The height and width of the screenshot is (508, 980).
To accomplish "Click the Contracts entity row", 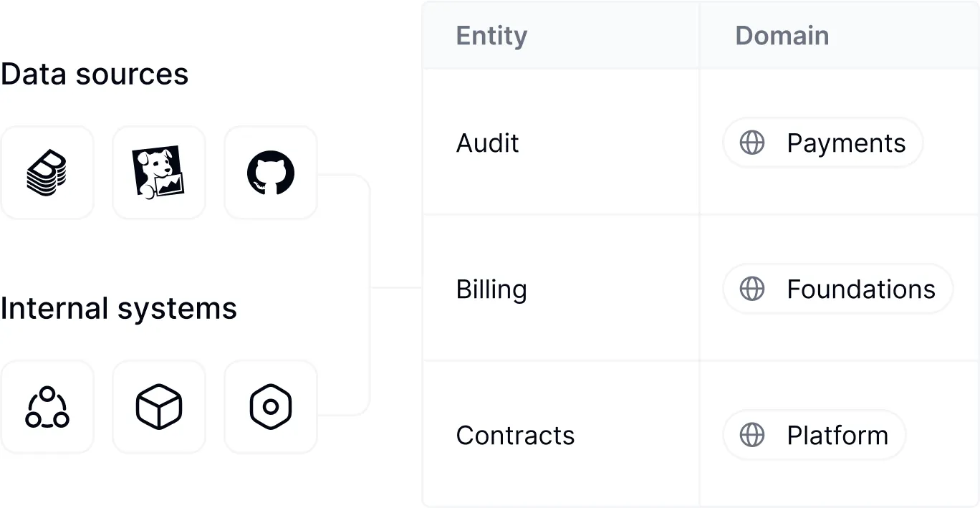I will click(515, 435).
